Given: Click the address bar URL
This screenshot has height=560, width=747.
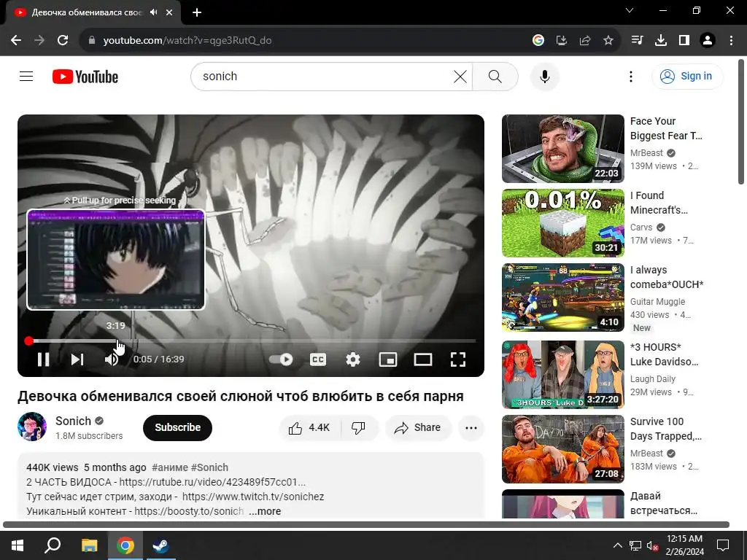Looking at the screenshot, I should (187, 41).
